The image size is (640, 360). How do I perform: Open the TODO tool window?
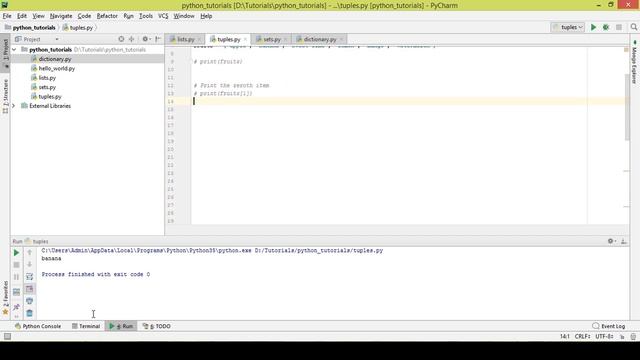point(157,326)
